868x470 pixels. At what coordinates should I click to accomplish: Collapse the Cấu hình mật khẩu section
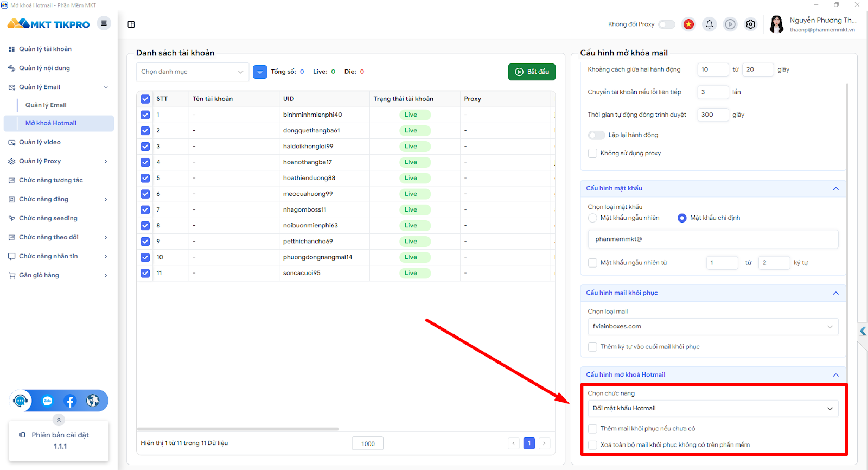(835, 189)
